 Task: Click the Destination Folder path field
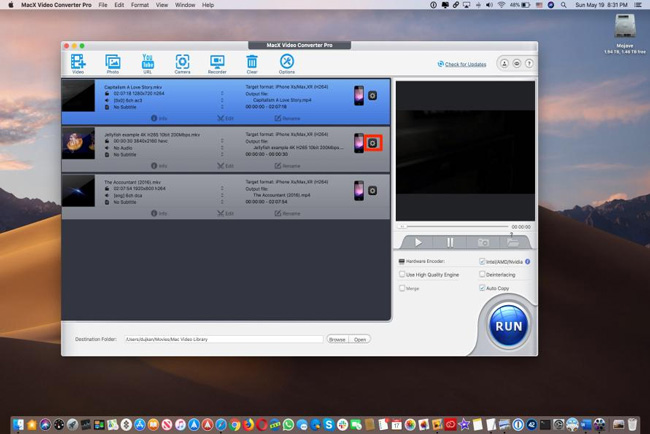click(224, 339)
